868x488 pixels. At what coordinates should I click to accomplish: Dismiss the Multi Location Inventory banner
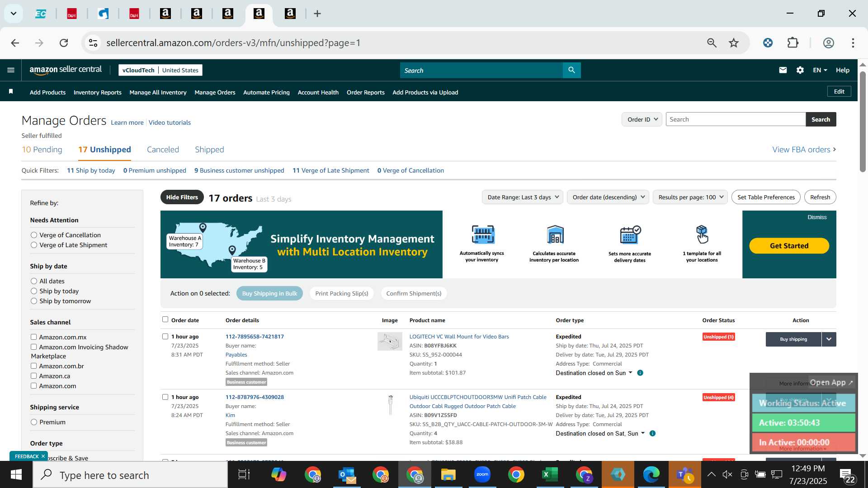coord(817,217)
